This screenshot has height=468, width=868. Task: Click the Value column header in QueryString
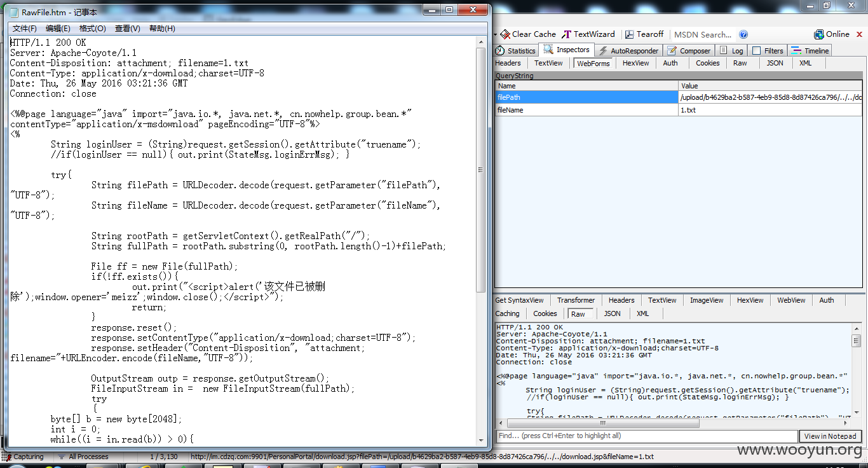[770, 86]
